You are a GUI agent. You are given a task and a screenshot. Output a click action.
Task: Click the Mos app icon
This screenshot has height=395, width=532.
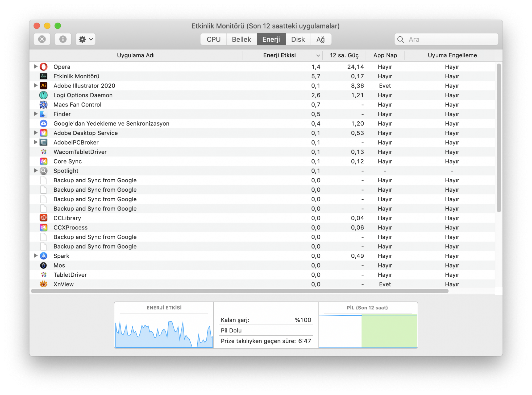pos(44,265)
